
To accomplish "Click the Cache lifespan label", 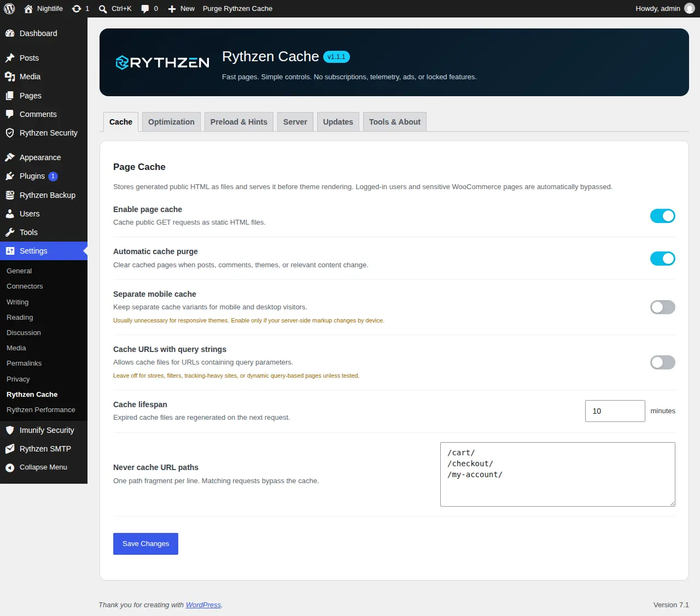I will point(140,404).
